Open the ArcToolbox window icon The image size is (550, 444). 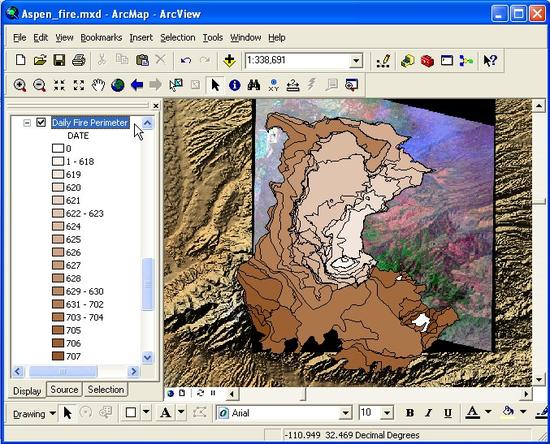click(x=427, y=61)
